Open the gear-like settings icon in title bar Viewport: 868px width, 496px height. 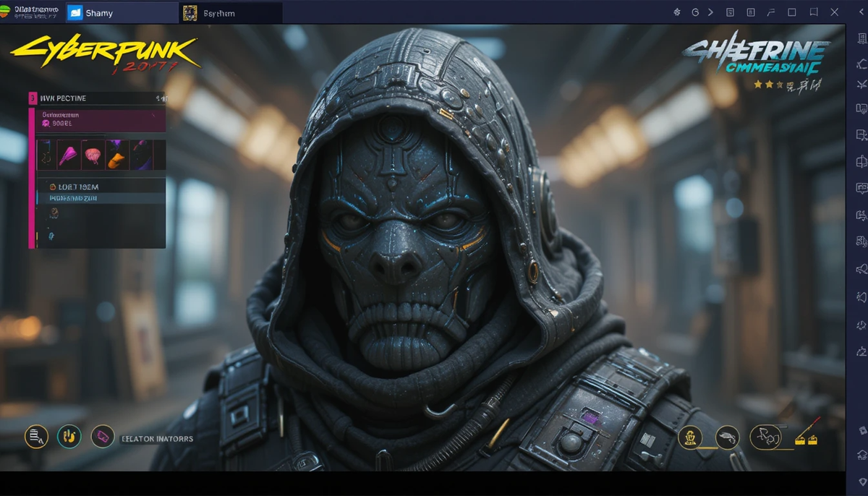677,12
